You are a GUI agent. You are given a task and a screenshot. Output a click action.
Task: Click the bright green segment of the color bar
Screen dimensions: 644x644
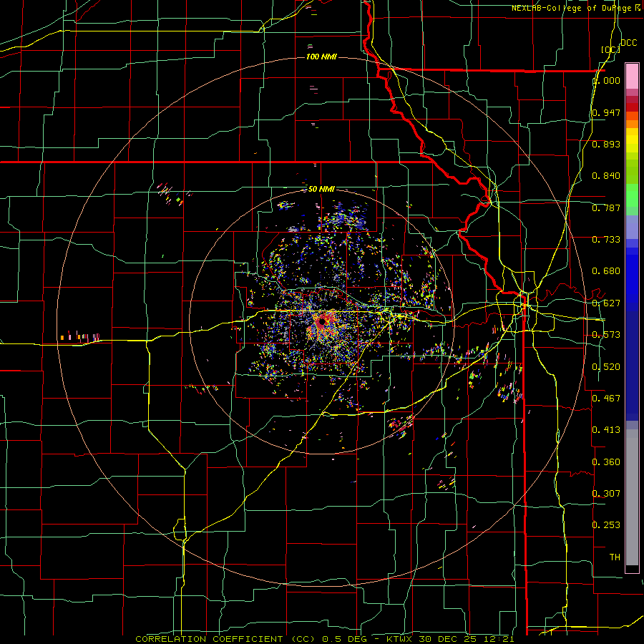(632, 195)
